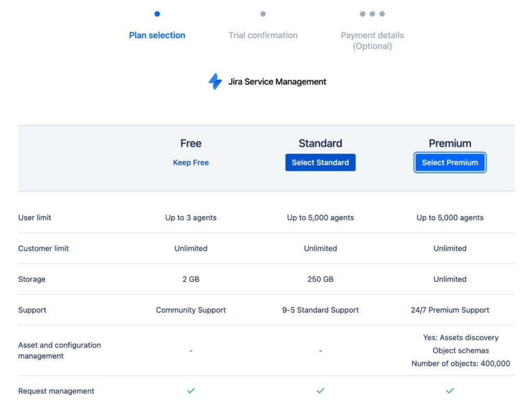The height and width of the screenshot is (405, 532).
Task: Click the Trial confirmation menu step label
Action: point(263,35)
